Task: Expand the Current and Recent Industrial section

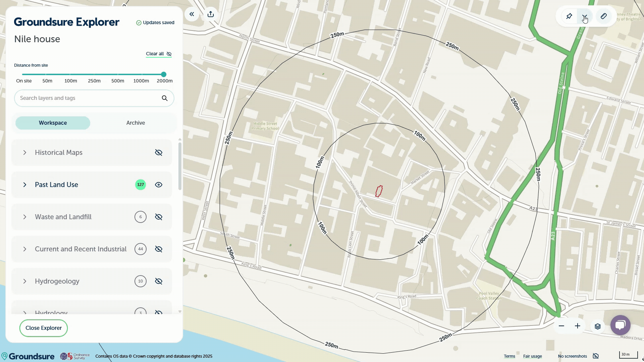Action: point(24,249)
